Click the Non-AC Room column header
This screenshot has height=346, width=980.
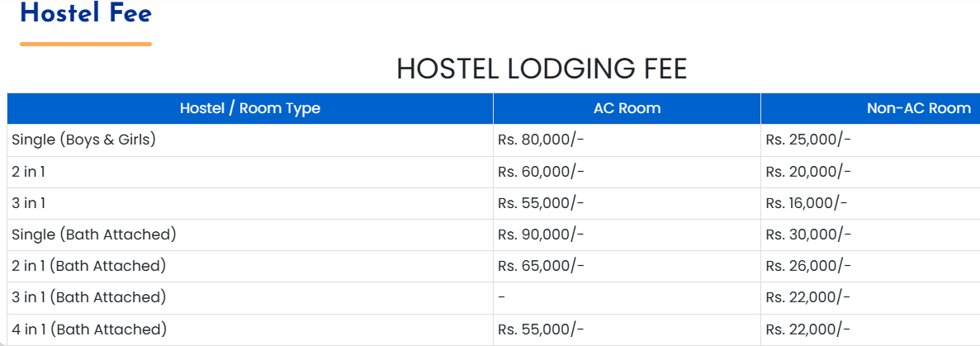pyautogui.click(x=918, y=108)
